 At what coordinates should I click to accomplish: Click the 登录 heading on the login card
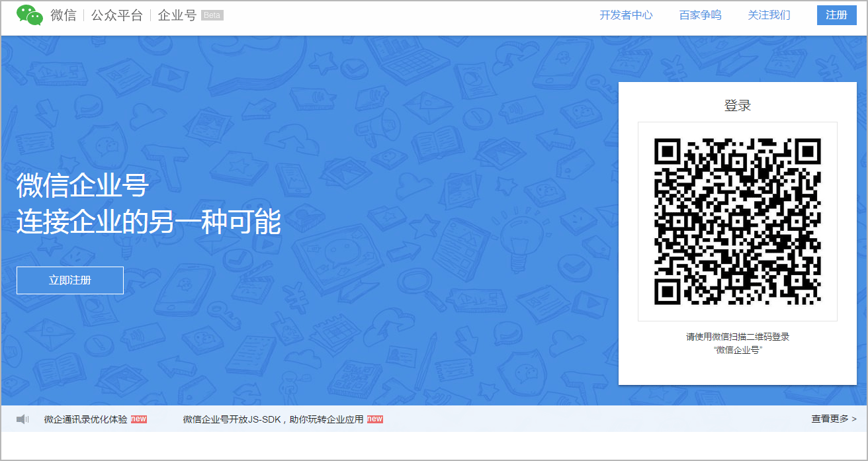[x=738, y=106]
